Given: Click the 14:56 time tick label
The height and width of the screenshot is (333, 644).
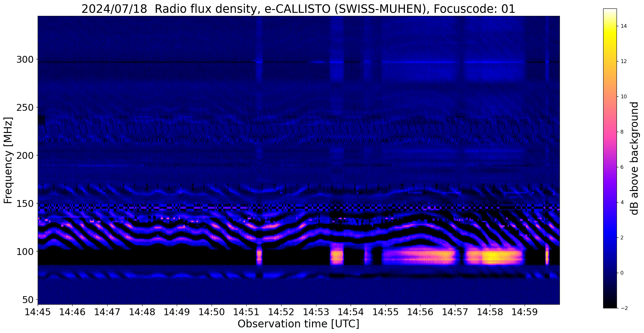Looking at the screenshot, I should 421,312.
